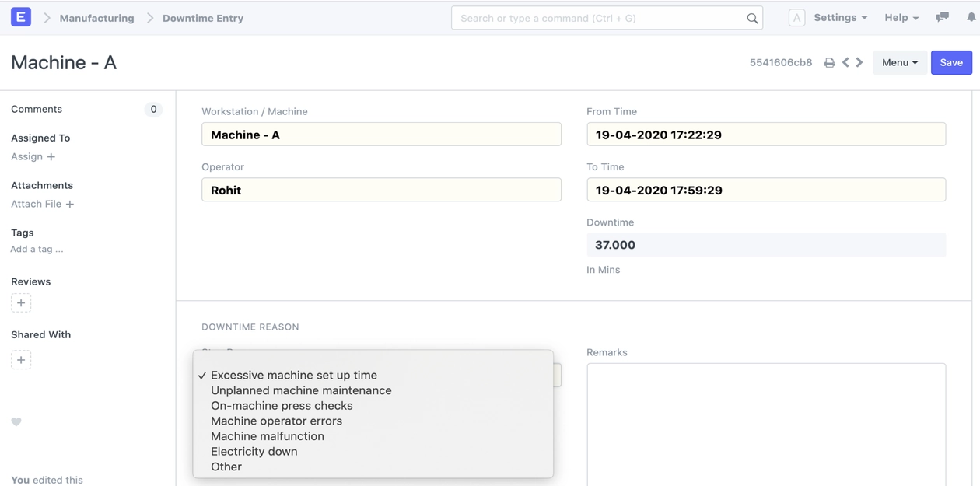
Task: Open the chat bubble icon in navbar
Action: coord(942,17)
